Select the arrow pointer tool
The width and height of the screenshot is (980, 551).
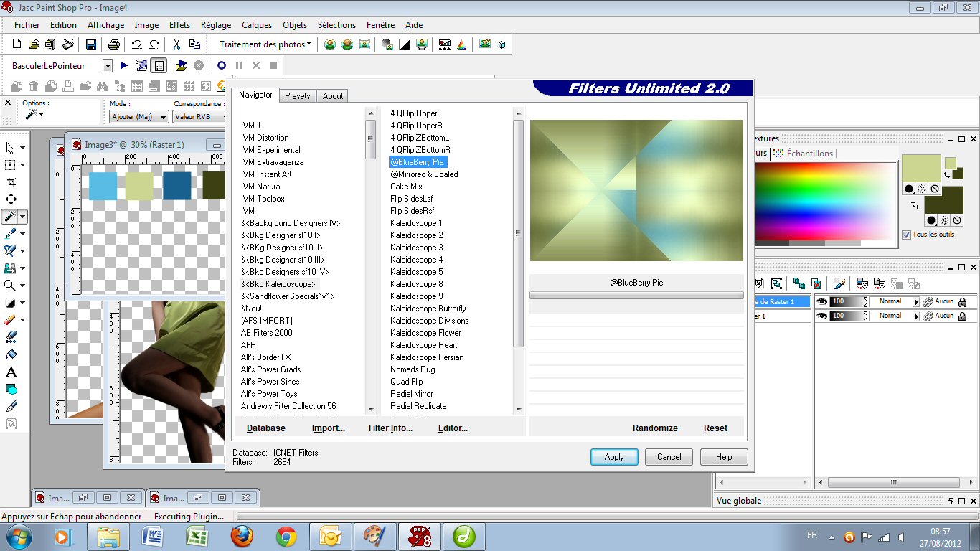tap(11, 148)
